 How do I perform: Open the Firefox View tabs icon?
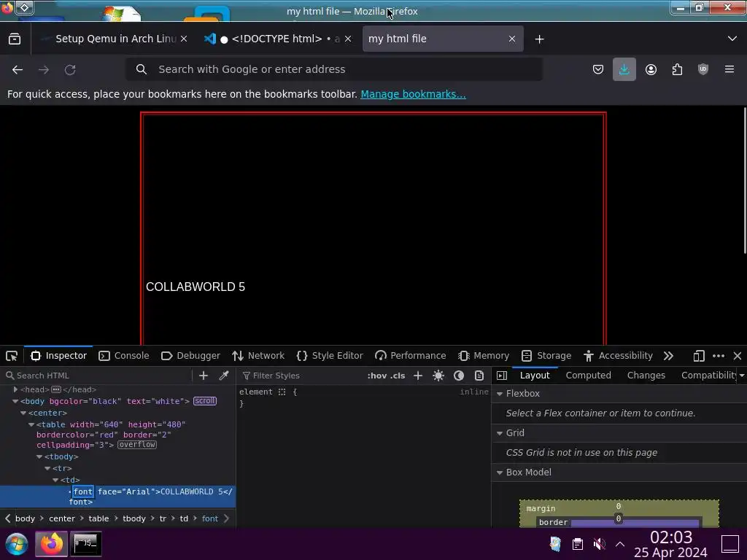click(x=15, y=39)
